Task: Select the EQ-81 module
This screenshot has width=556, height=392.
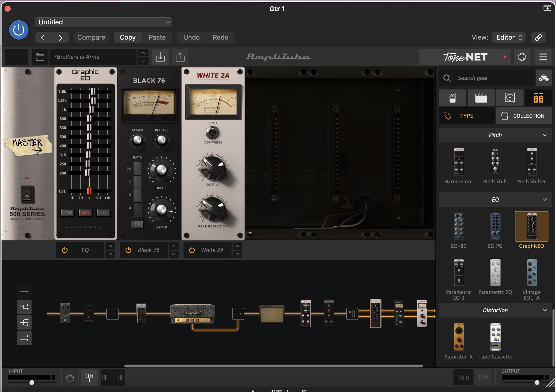Action: tap(459, 231)
